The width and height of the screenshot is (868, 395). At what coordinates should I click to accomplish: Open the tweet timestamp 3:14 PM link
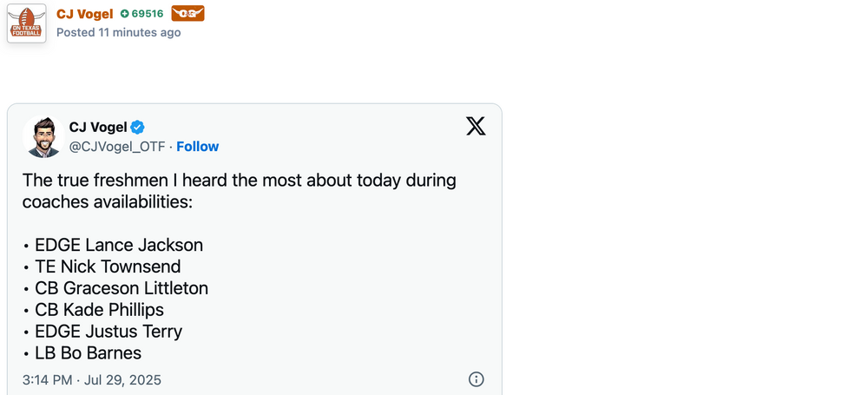point(92,380)
